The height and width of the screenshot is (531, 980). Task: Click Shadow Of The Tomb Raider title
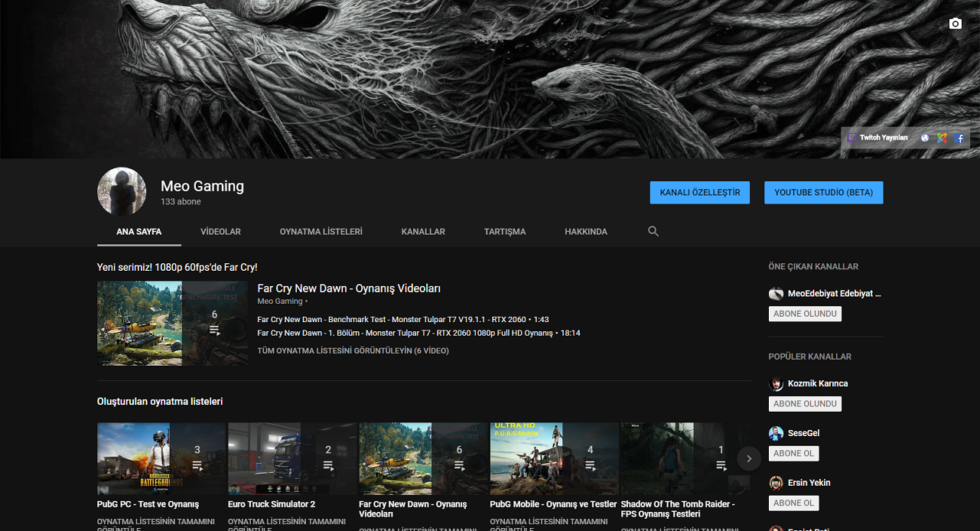(678, 509)
